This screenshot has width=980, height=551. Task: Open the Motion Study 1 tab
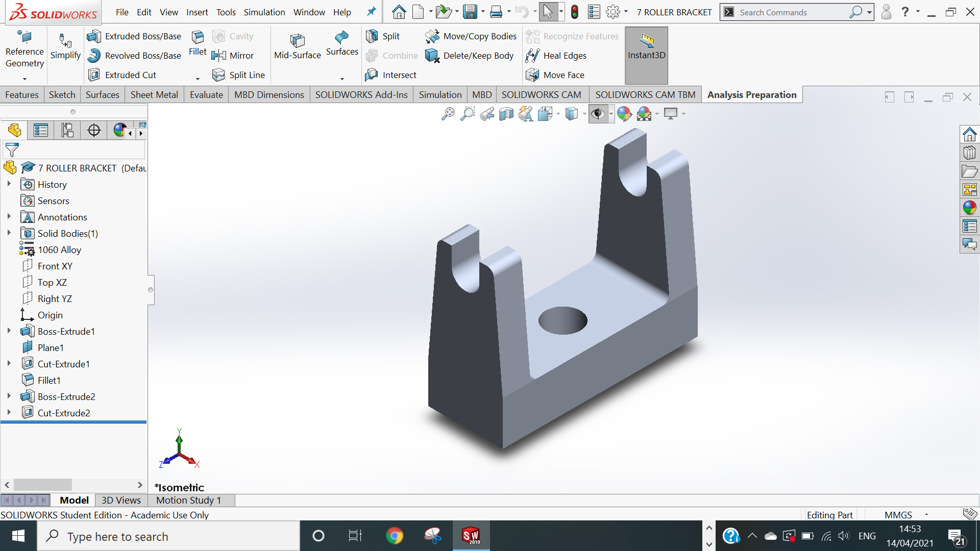(x=189, y=500)
